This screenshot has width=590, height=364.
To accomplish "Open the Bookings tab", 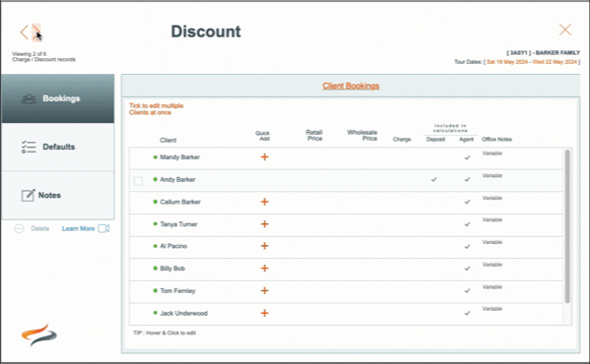I will [58, 98].
